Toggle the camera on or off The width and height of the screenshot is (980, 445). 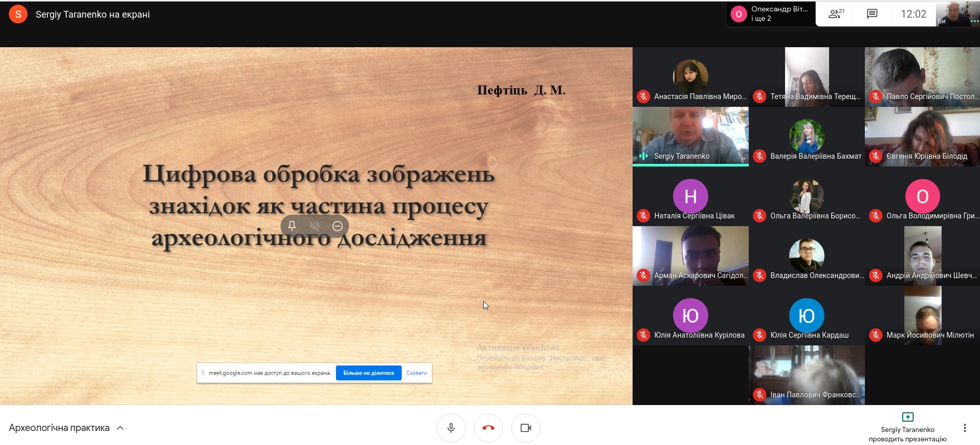(526, 428)
